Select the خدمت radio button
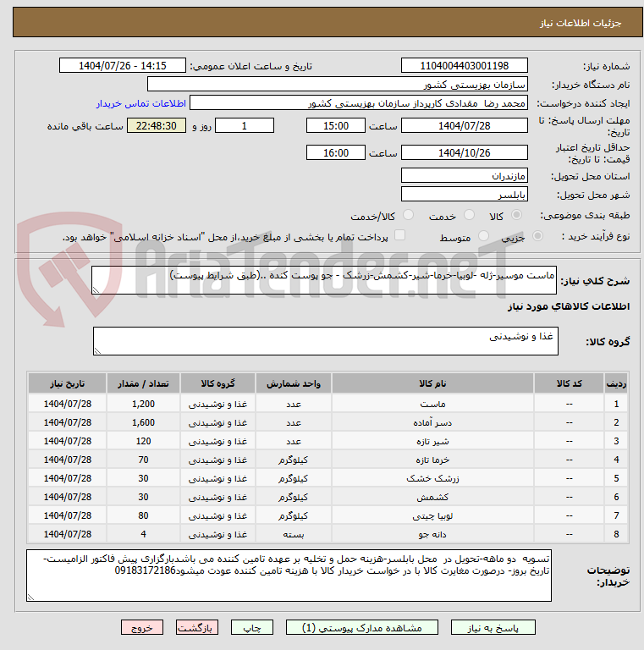The height and width of the screenshot is (650, 644). coord(469,215)
